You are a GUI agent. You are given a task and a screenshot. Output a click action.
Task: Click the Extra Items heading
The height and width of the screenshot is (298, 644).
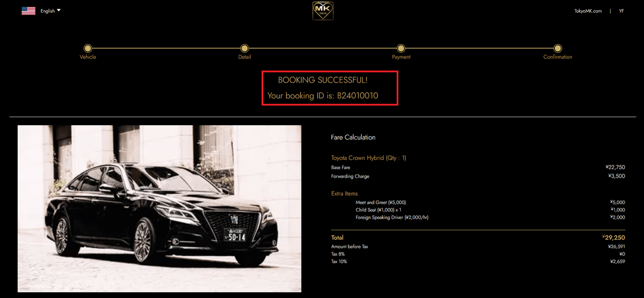click(x=345, y=193)
